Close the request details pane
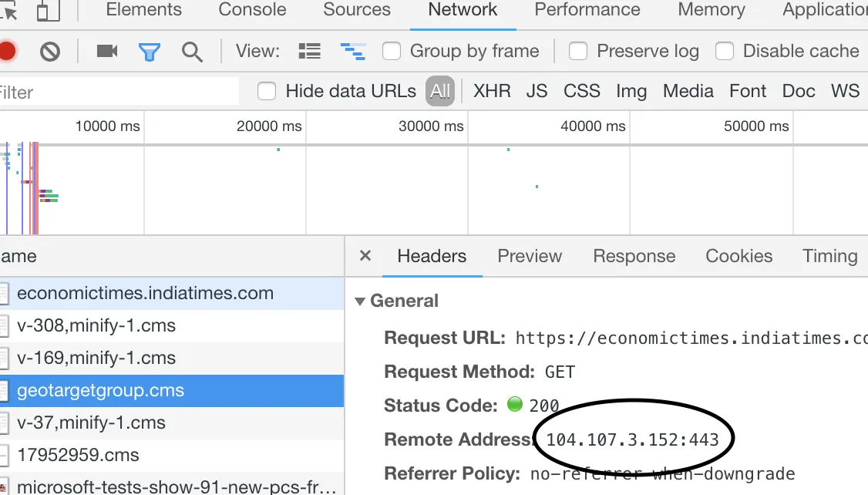The width and height of the screenshot is (868, 495). [x=365, y=256]
